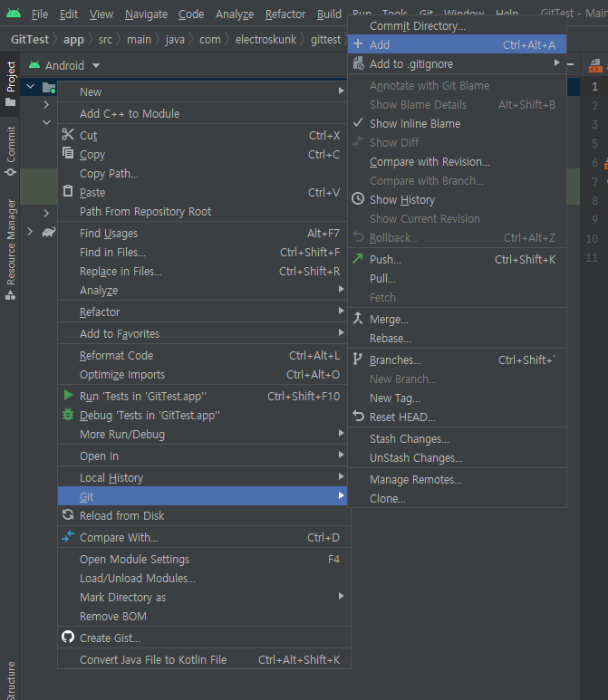Click the Branches fork icon
608x700 pixels.
[357, 359]
